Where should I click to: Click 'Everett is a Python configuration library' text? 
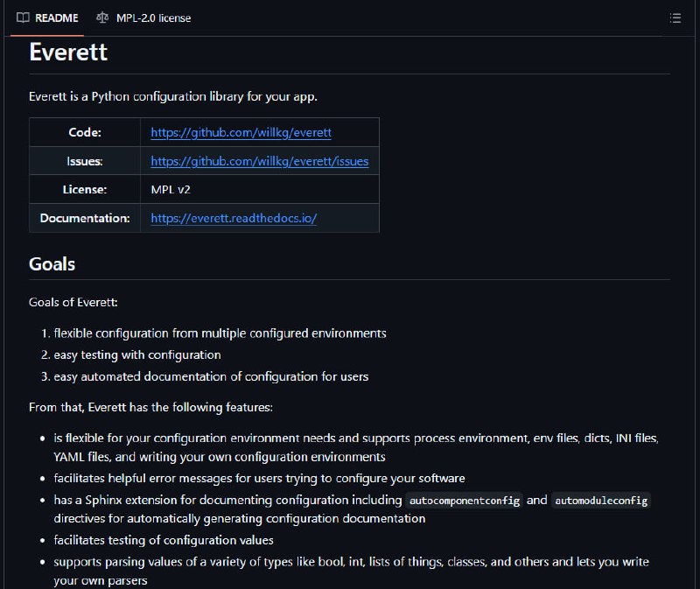(173, 96)
